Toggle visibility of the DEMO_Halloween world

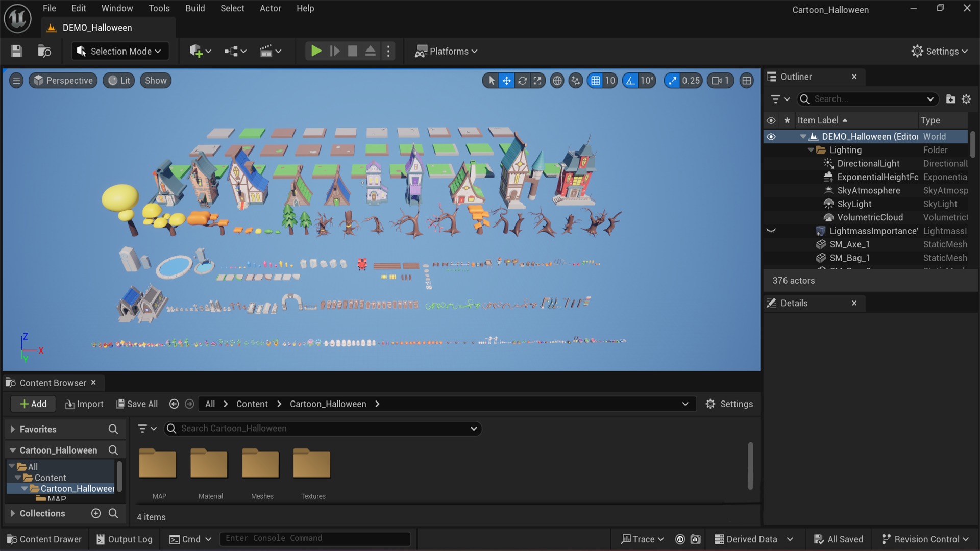tap(771, 137)
